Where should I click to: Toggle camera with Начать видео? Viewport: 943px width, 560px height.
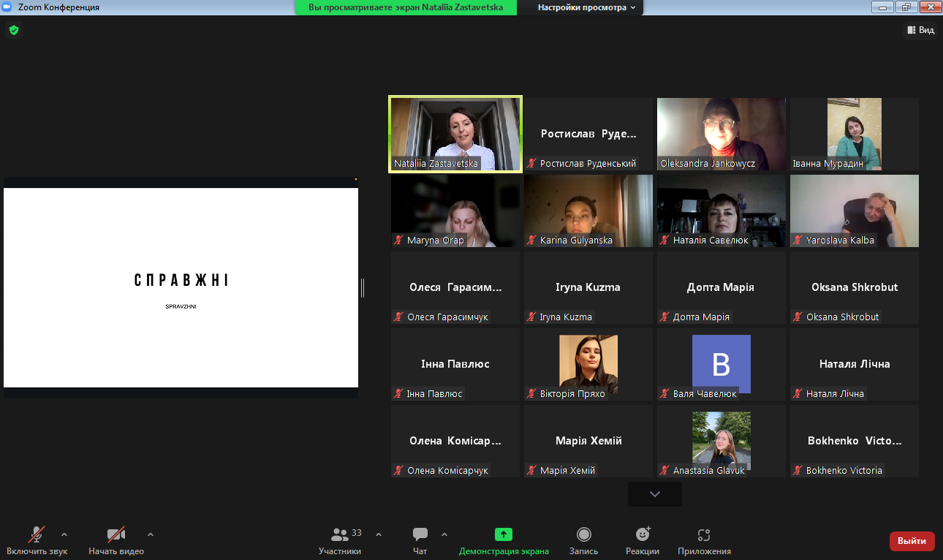coord(116,534)
